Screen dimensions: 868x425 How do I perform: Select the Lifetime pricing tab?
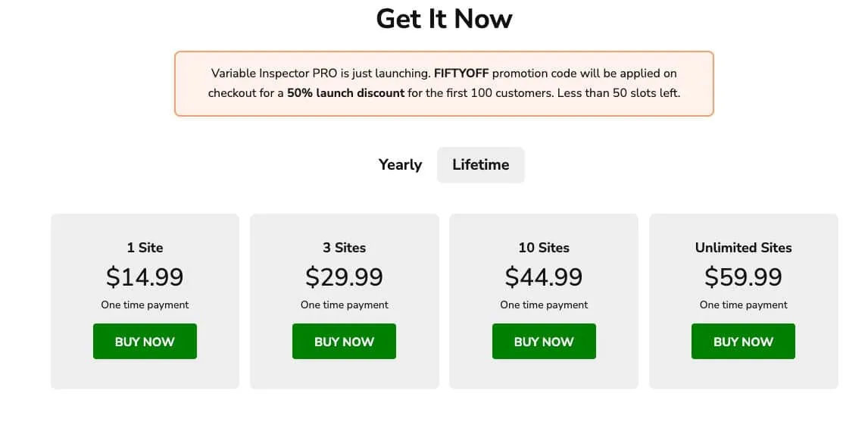tap(480, 164)
